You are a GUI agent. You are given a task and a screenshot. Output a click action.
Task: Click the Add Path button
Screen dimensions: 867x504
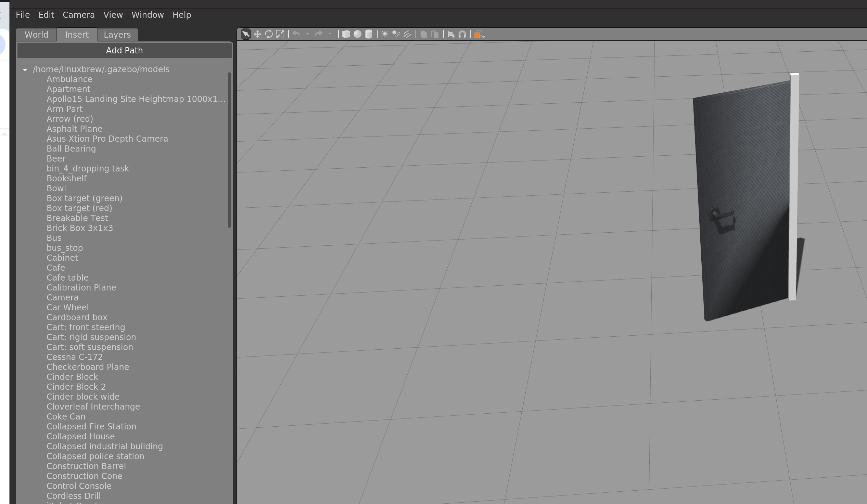(x=124, y=50)
